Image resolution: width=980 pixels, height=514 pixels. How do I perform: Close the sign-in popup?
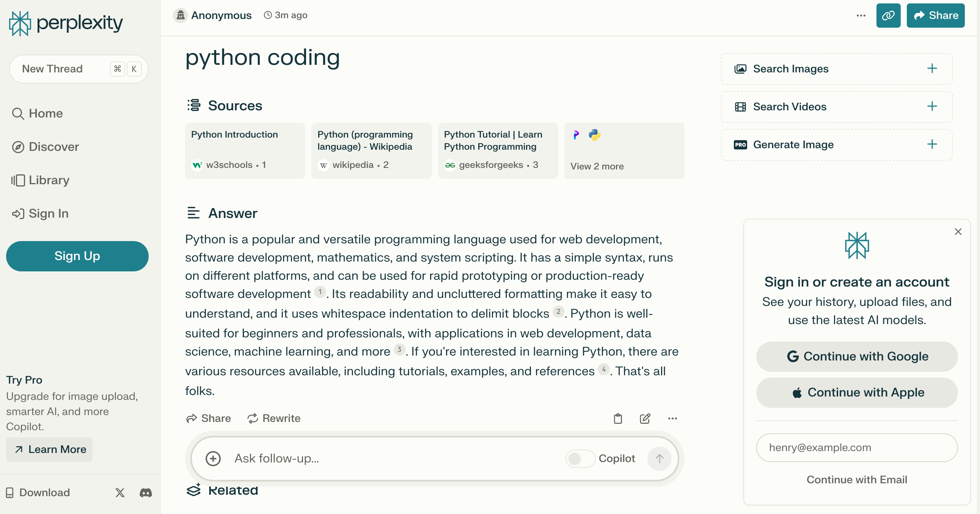pos(958,232)
